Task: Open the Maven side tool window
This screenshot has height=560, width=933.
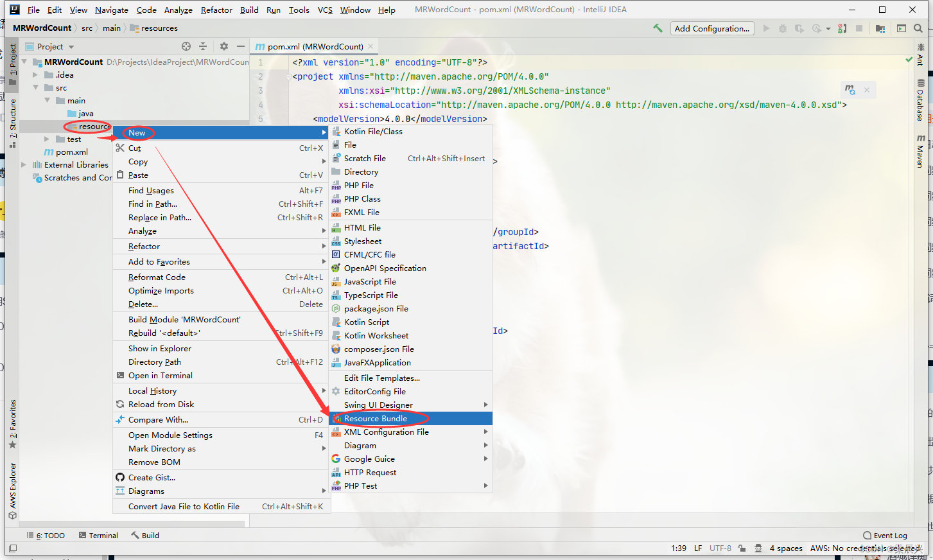Action: tap(920, 152)
